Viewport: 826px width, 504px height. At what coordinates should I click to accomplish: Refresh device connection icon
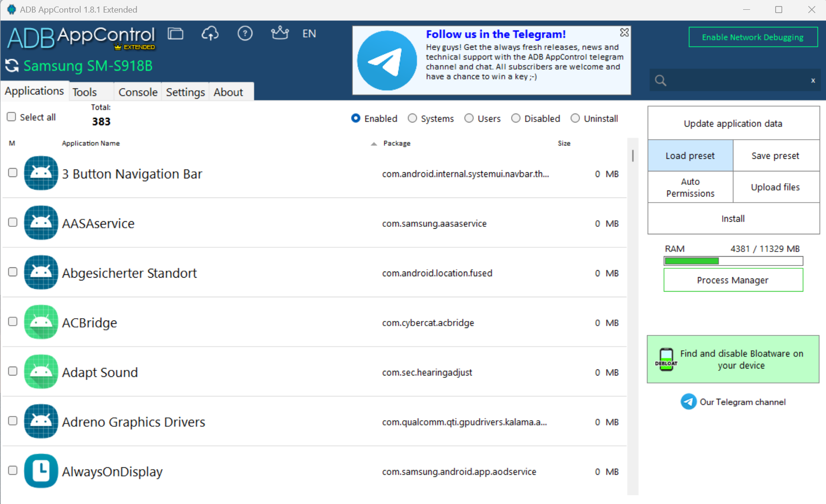tap(12, 66)
